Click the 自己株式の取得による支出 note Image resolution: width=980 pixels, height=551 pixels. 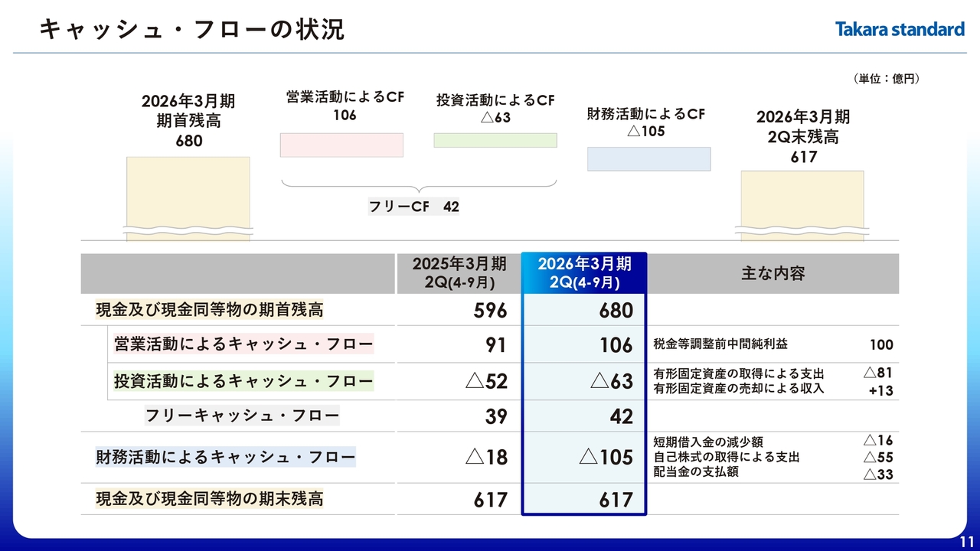(x=726, y=457)
